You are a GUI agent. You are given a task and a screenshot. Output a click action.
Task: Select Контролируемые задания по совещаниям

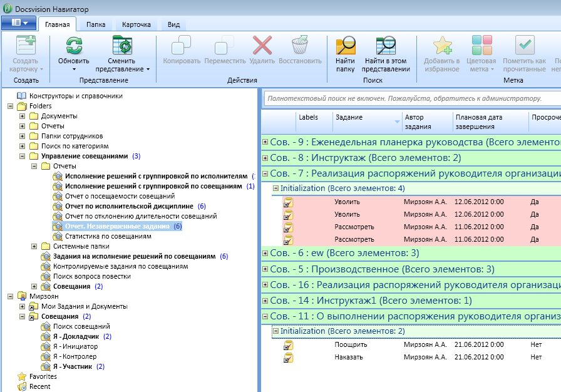[121, 266]
